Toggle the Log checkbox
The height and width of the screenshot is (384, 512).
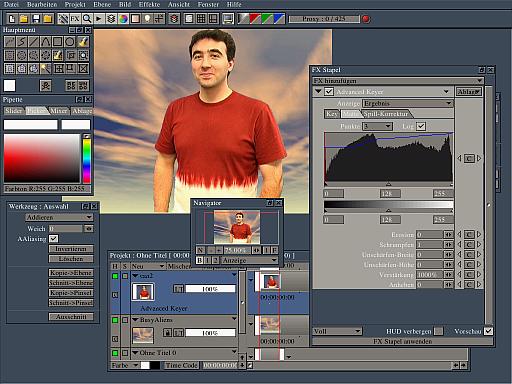[x=421, y=126]
